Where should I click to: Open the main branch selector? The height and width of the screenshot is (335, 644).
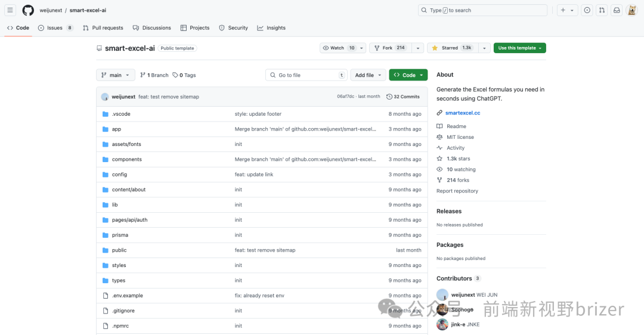tap(116, 75)
